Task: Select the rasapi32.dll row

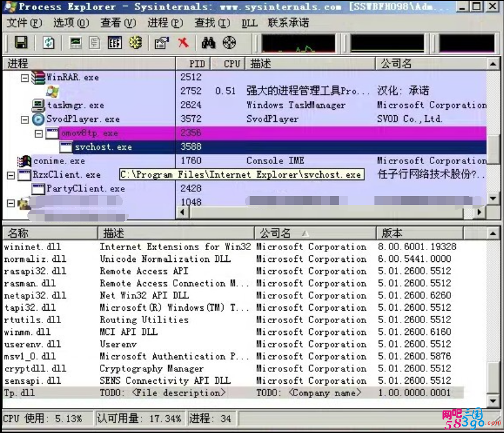Action: (x=233, y=271)
